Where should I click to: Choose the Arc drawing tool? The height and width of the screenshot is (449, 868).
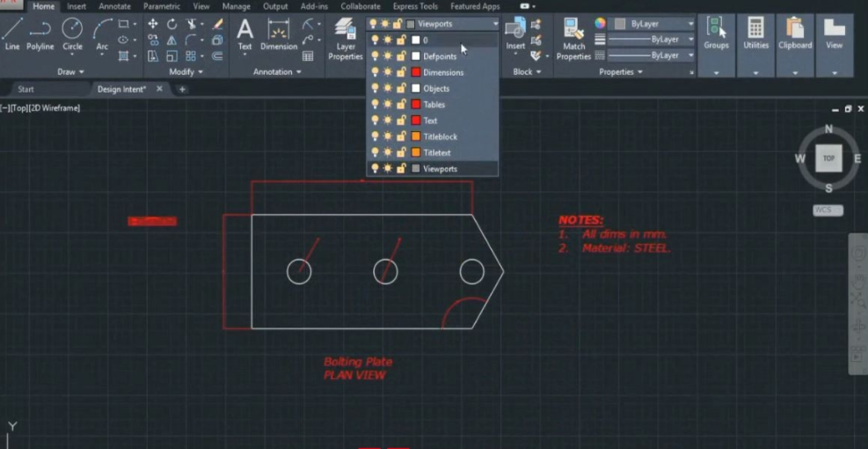[x=102, y=33]
